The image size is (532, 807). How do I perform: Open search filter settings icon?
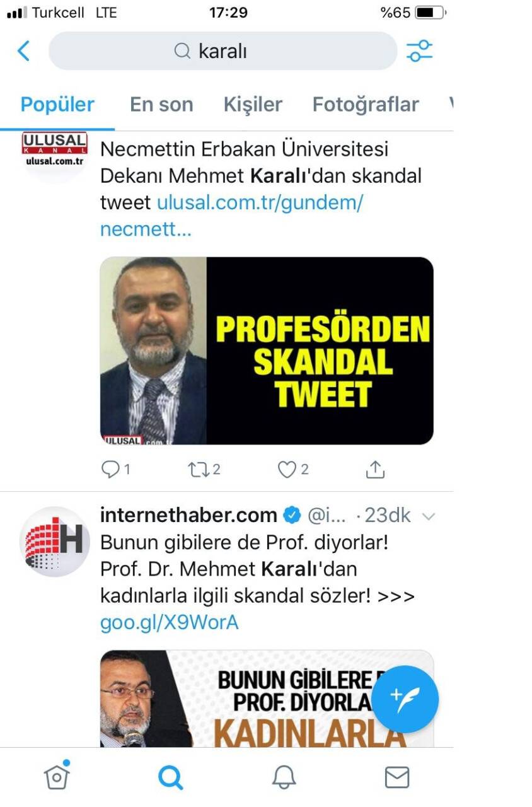coord(420,51)
